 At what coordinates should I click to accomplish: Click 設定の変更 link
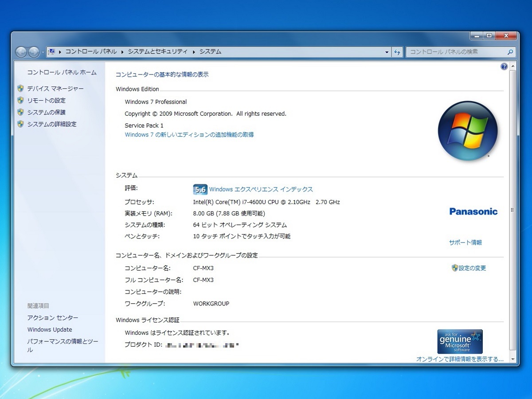coord(473,268)
